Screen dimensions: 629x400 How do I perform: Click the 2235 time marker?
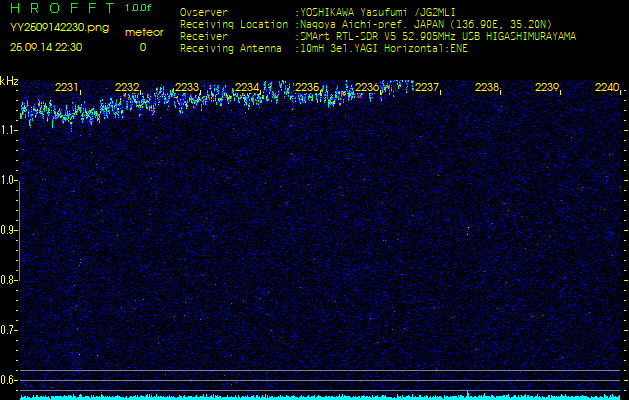(x=306, y=87)
